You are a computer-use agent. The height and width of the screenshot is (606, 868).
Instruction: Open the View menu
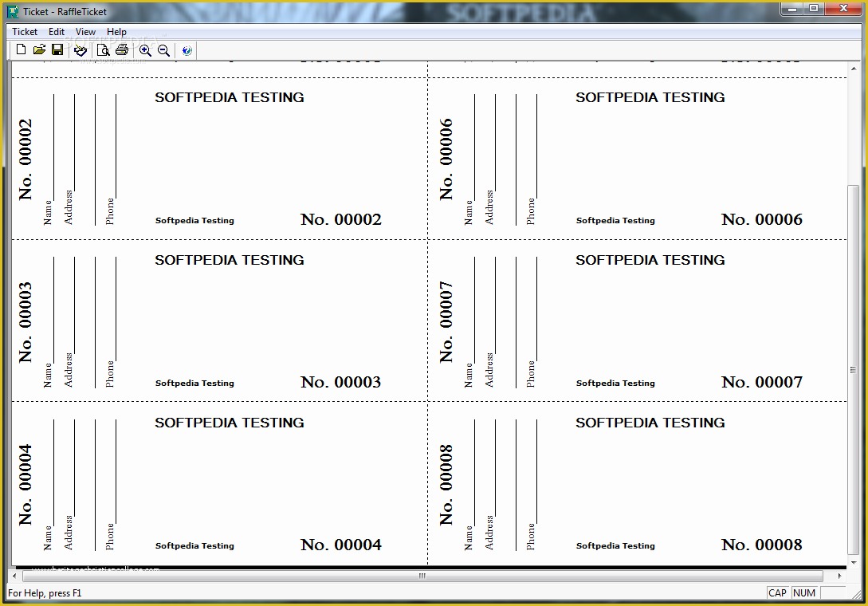pos(85,32)
